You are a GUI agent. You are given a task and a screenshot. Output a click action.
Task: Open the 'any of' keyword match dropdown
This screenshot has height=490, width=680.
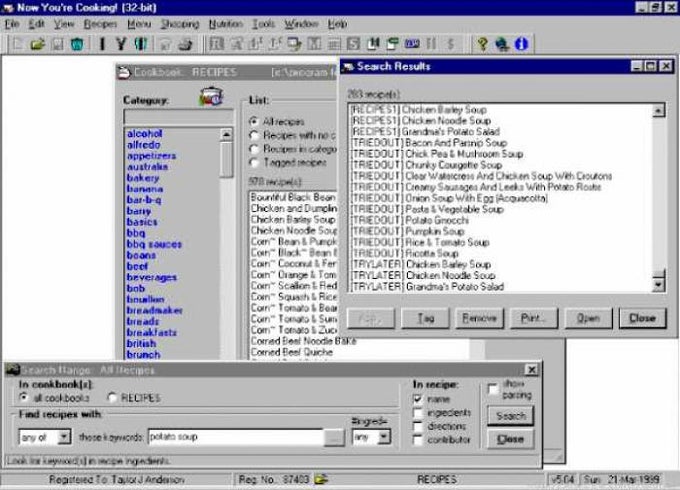[x=64, y=437]
